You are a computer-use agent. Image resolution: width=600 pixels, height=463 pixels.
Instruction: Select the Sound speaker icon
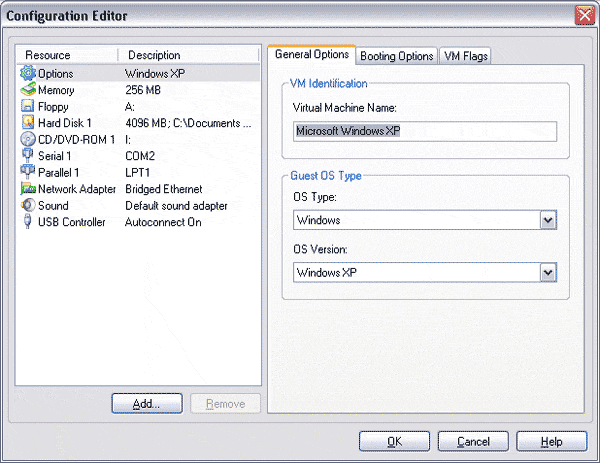28,205
